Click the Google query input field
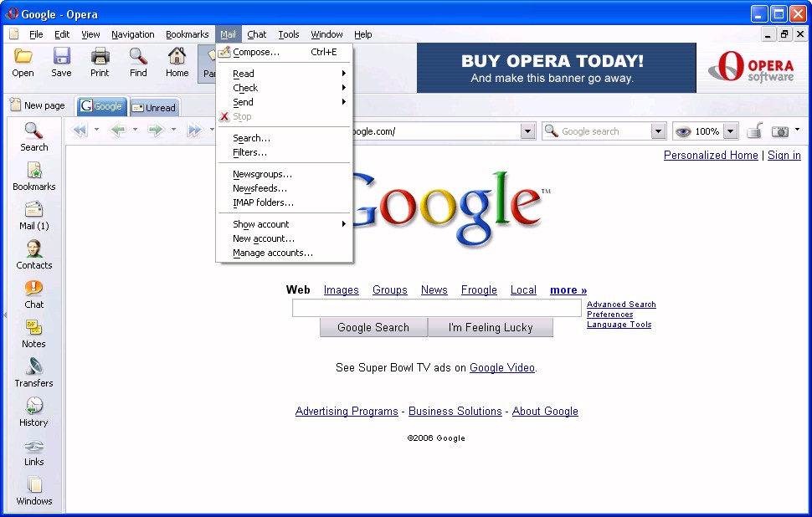The image size is (812, 517). (436, 308)
